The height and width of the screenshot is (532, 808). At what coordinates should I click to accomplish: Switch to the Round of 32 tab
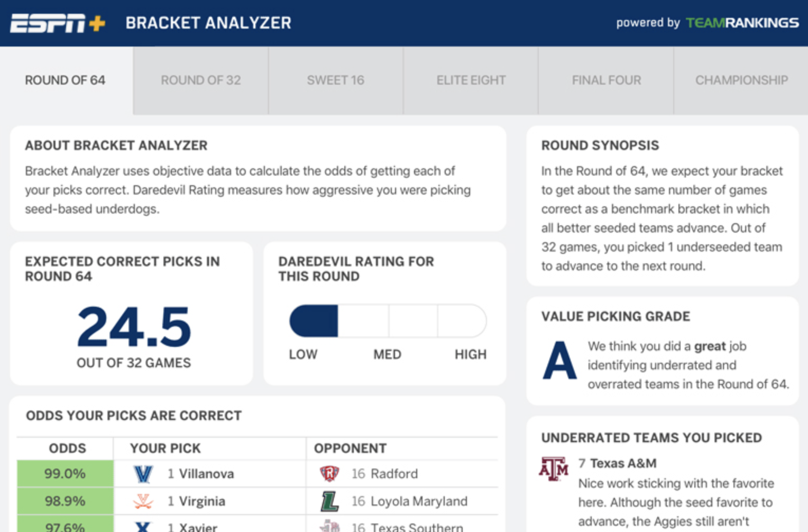tap(200, 80)
